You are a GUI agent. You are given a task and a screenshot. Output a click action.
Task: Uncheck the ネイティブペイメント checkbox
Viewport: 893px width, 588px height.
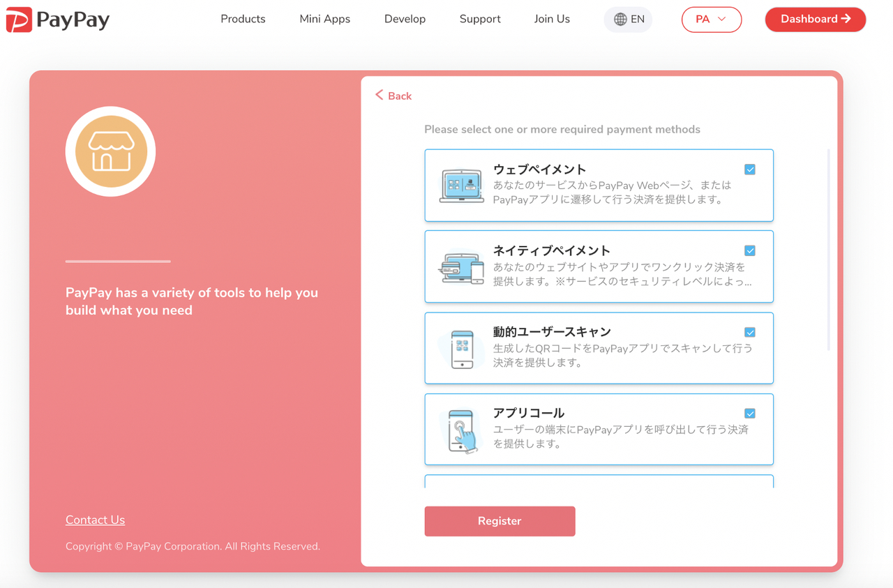(750, 251)
